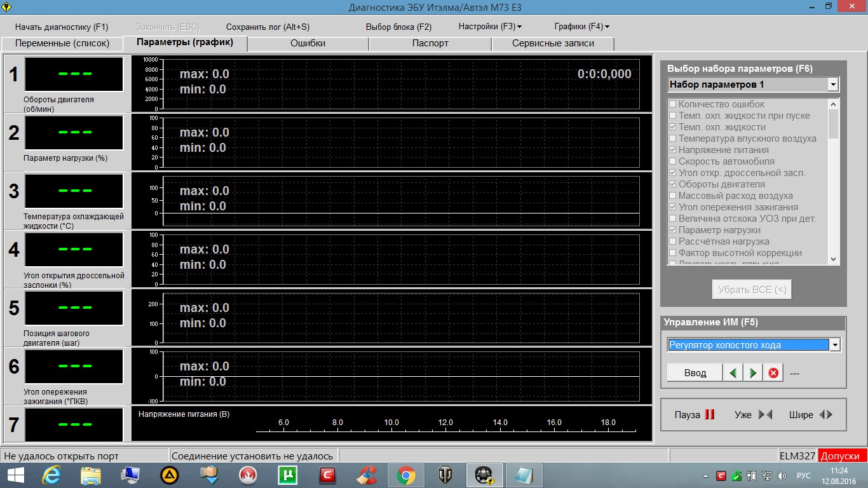Image resolution: width=868 pixels, height=488 pixels.
Task: Click Обороты двигателя digital display
Action: tap(74, 74)
